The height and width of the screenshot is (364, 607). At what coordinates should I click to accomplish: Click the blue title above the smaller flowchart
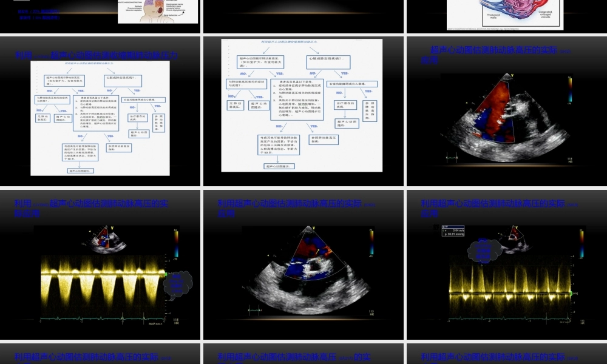[97, 55]
